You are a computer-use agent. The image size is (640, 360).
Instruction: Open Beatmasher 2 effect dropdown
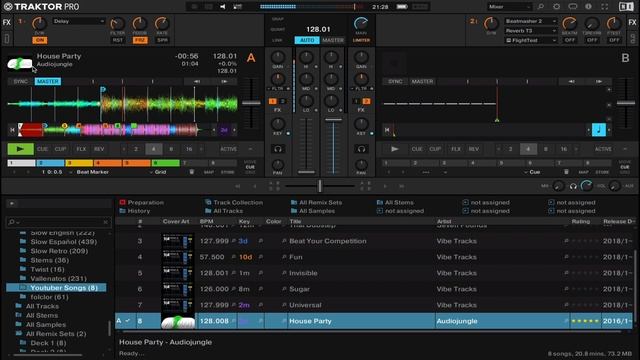click(531, 21)
